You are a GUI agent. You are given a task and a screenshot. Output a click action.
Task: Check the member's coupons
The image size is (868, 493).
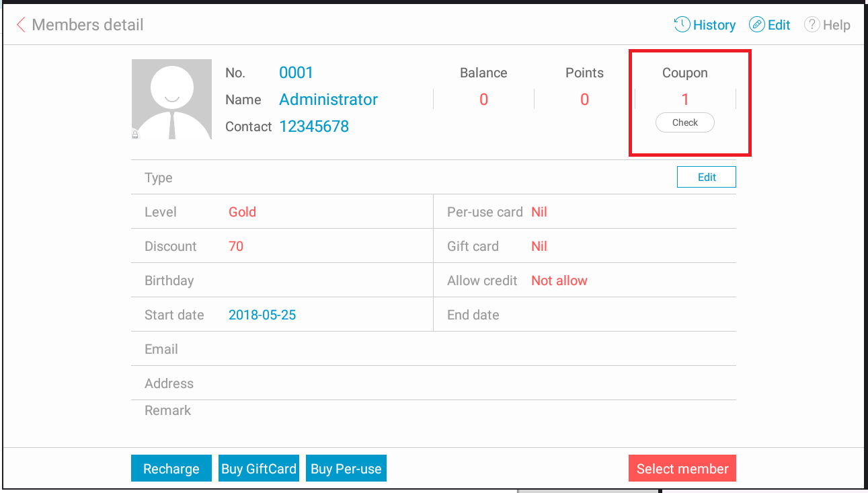(x=685, y=122)
